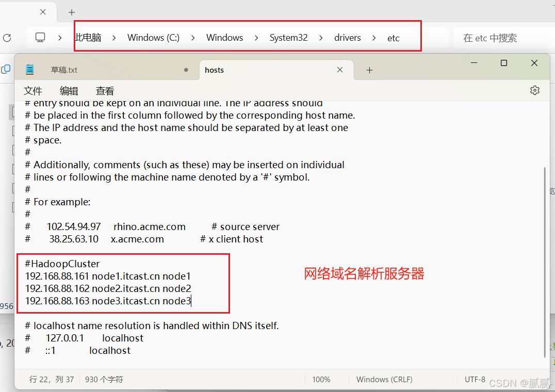Click the unsaved changes dot on 草稿.txt tab
Viewport: 555px width, 392px height.
coord(186,69)
